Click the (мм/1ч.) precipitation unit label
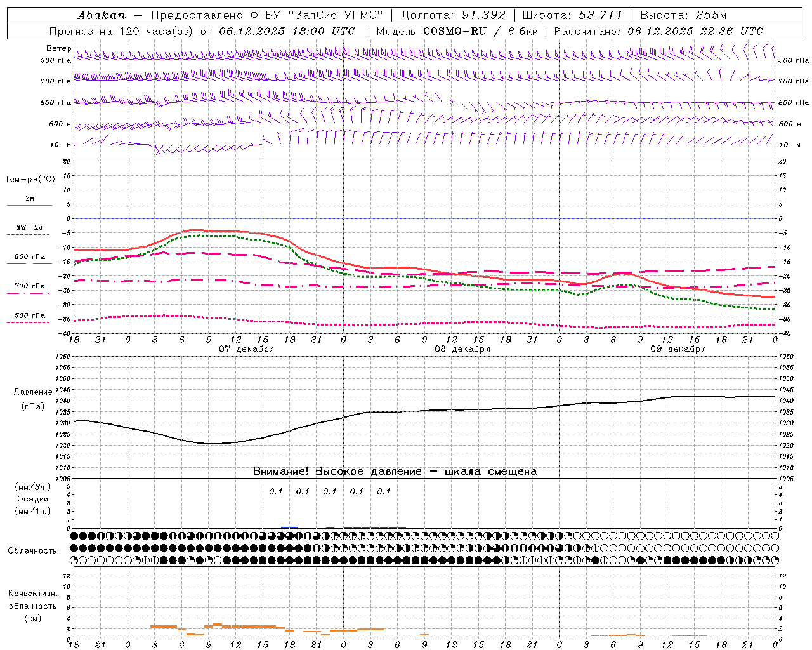The image size is (812, 650). 32,511
